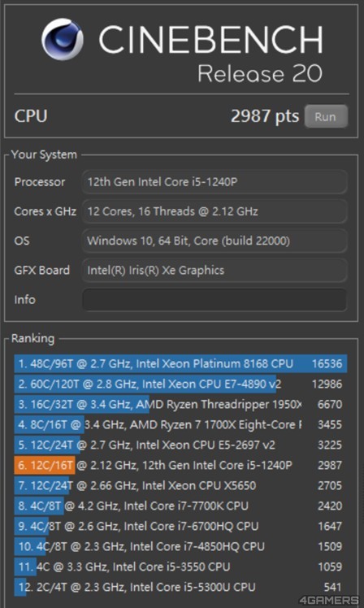Click the CPU score 2987 pts label
The height and width of the screenshot is (608, 364).
(x=265, y=116)
